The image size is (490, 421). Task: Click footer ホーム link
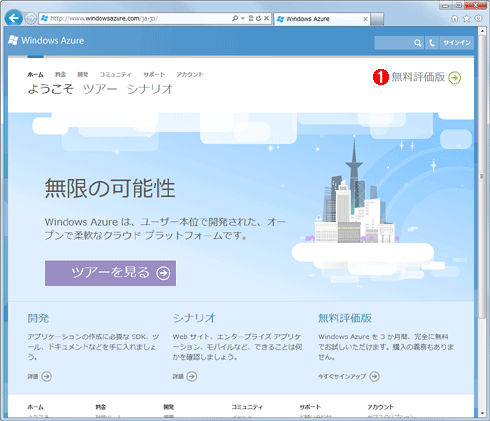tap(35, 407)
